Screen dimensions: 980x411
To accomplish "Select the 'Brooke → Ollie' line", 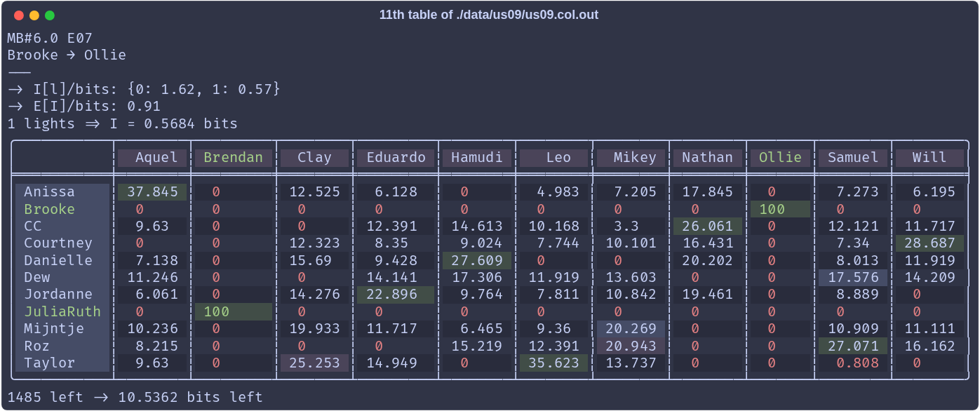I will tap(67, 55).
